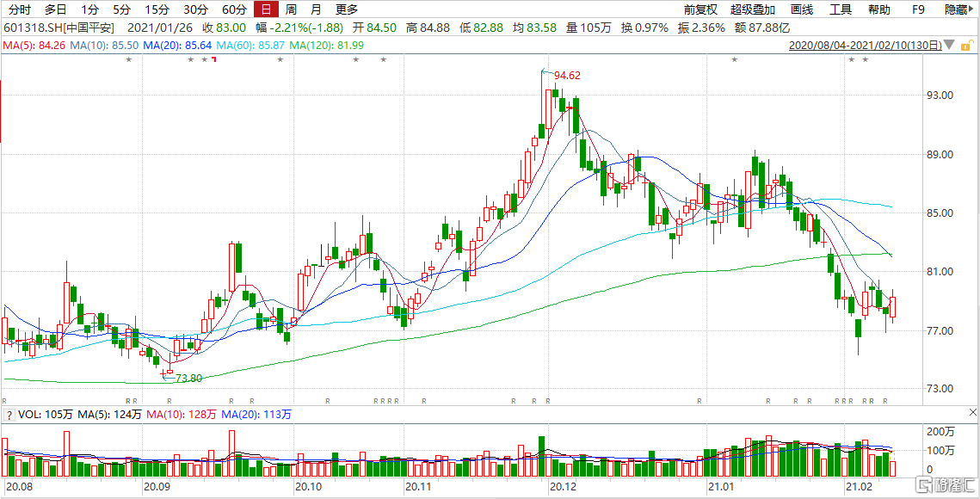The height and width of the screenshot is (499, 980).
Task: Click the amplitude 振 2.36%
Action: point(701,28)
